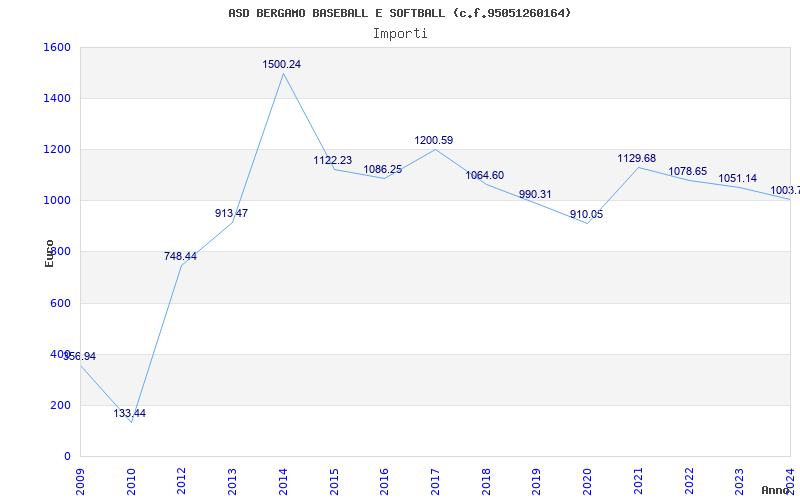Select data label 1500.24
This screenshot has width=800, height=500.
tap(282, 64)
